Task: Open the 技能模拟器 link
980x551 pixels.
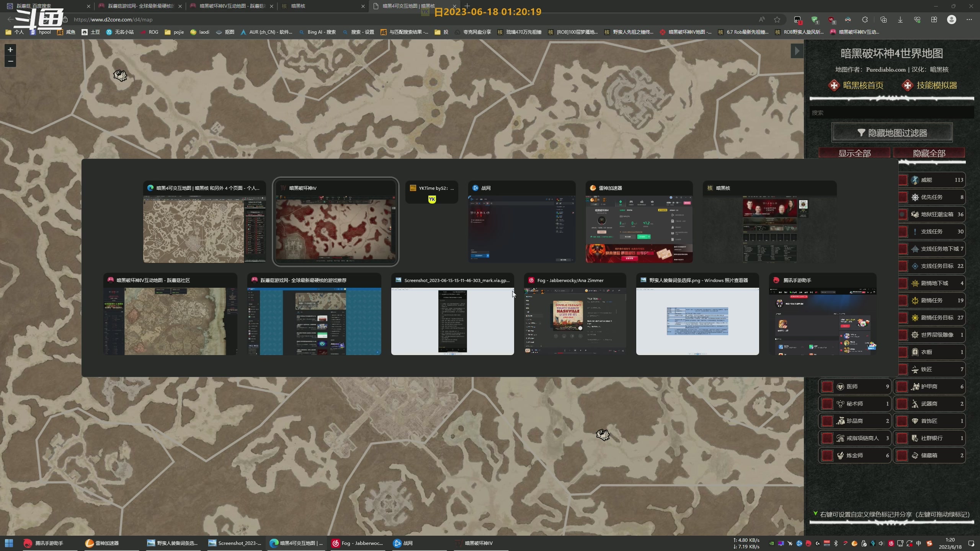Action: [929, 85]
